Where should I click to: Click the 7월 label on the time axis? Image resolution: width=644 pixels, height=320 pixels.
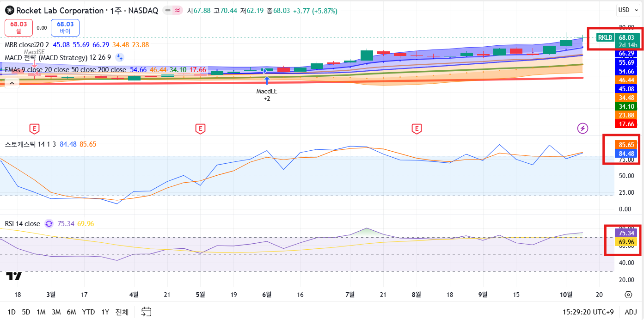pyautogui.click(x=350, y=294)
